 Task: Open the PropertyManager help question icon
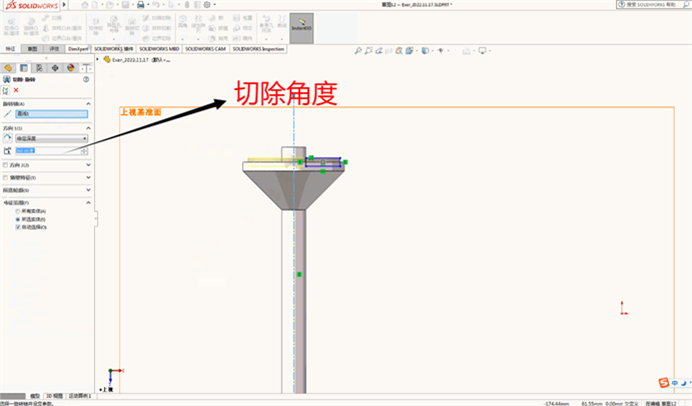click(86, 79)
